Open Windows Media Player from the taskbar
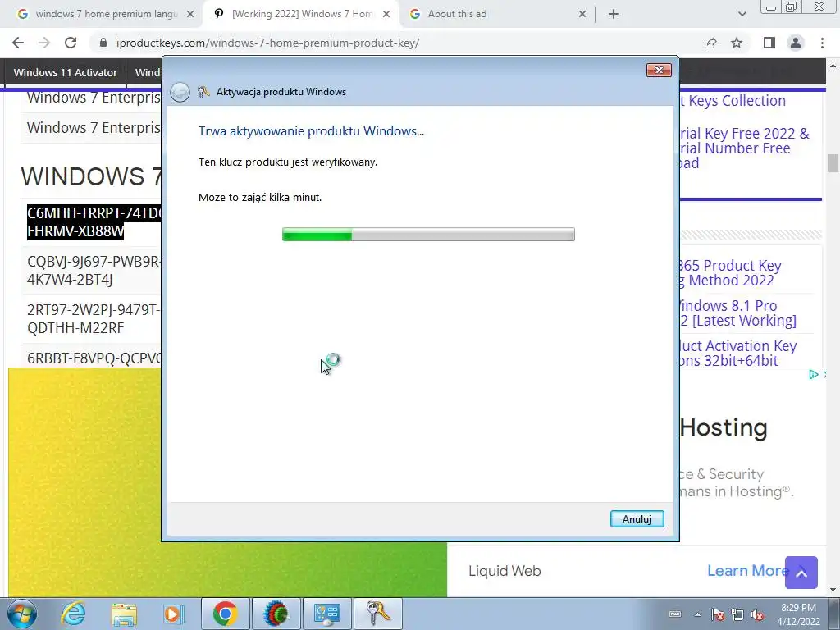 point(173,614)
